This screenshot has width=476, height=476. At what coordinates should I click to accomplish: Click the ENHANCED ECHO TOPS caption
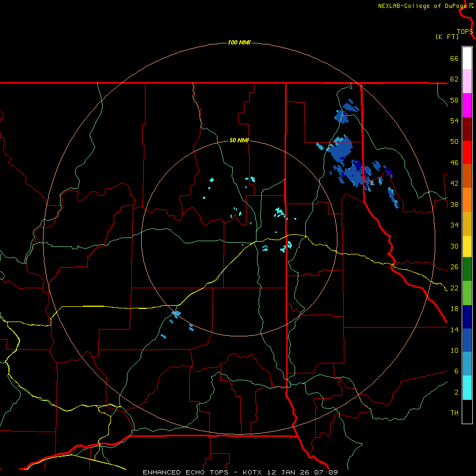tap(186, 472)
